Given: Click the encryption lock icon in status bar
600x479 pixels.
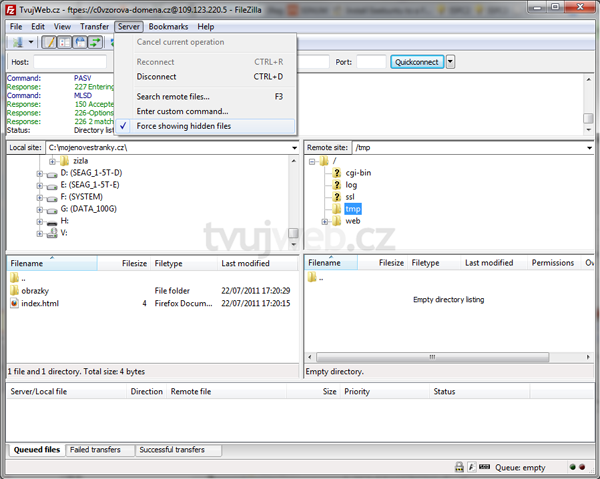Looking at the screenshot, I should [459, 467].
